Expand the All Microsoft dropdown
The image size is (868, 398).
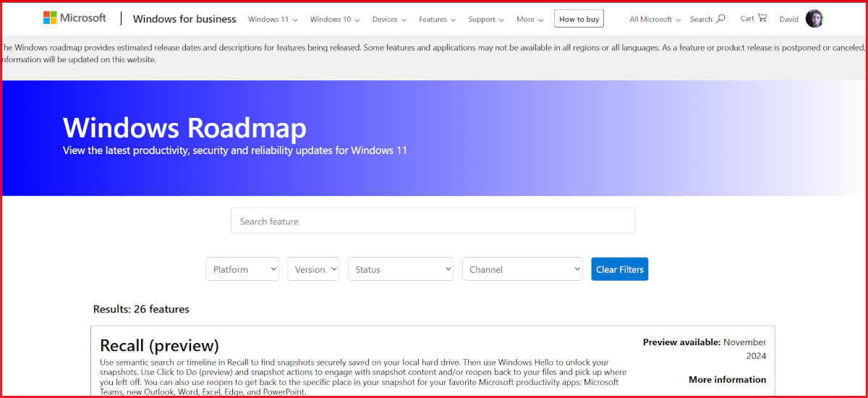[x=655, y=20]
